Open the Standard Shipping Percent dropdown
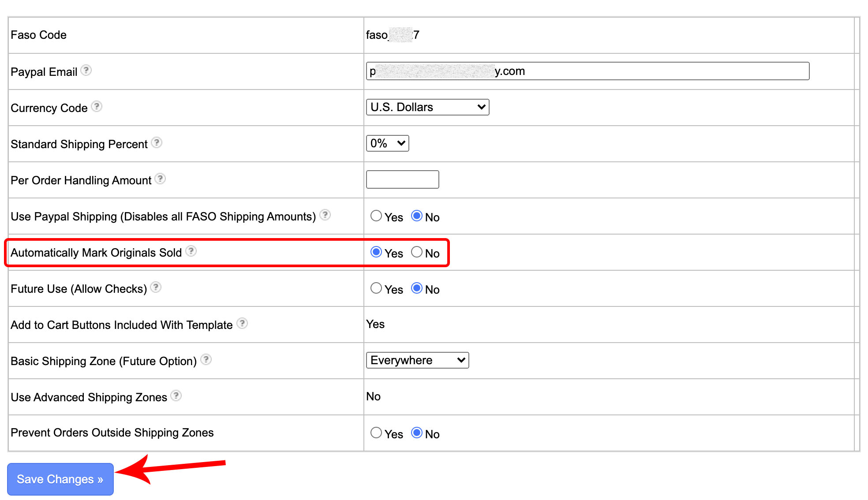This screenshot has width=868, height=500. click(x=387, y=143)
